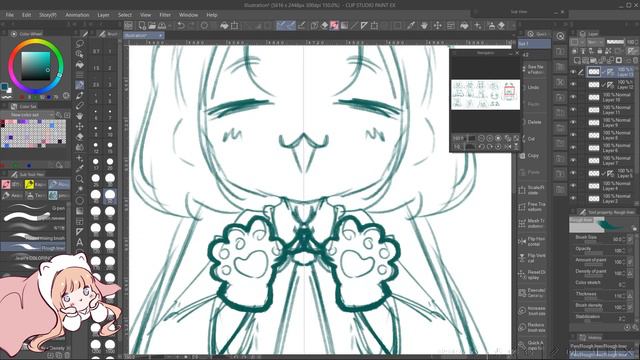This screenshot has height=360, width=640.
Task: Open the File menu
Action: click(x=9, y=15)
